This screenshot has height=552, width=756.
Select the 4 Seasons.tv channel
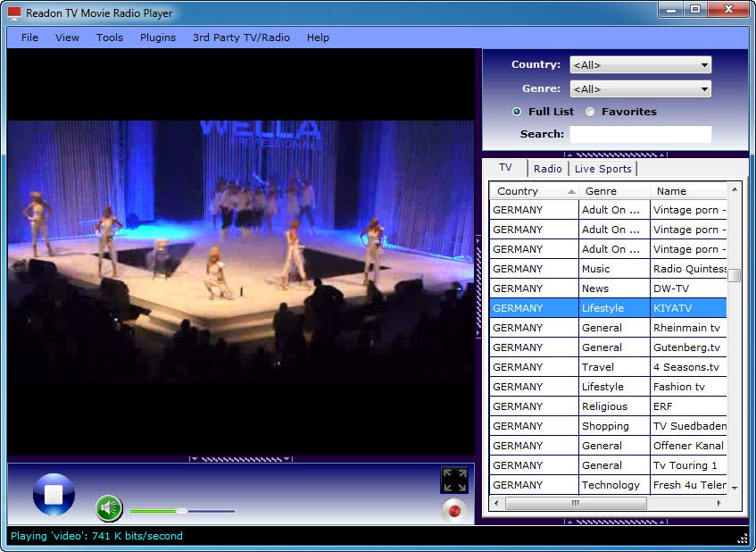(608, 367)
